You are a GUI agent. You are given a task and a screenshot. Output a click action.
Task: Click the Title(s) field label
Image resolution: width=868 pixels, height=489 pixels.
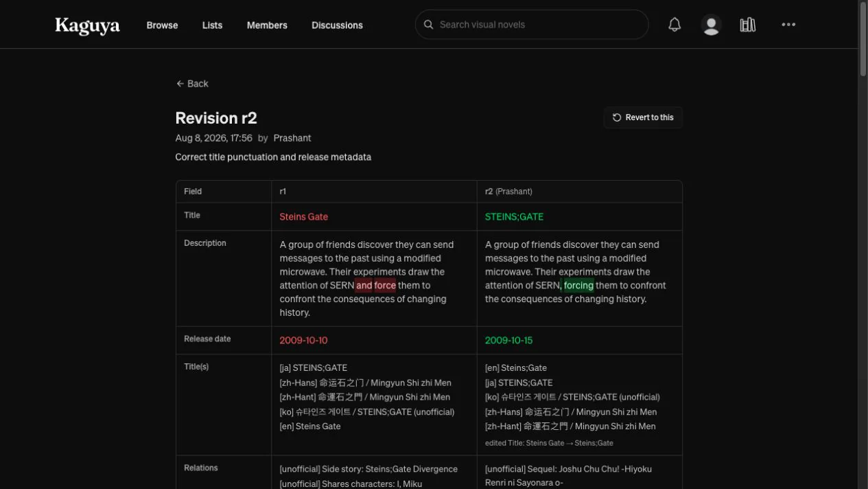pos(196,367)
